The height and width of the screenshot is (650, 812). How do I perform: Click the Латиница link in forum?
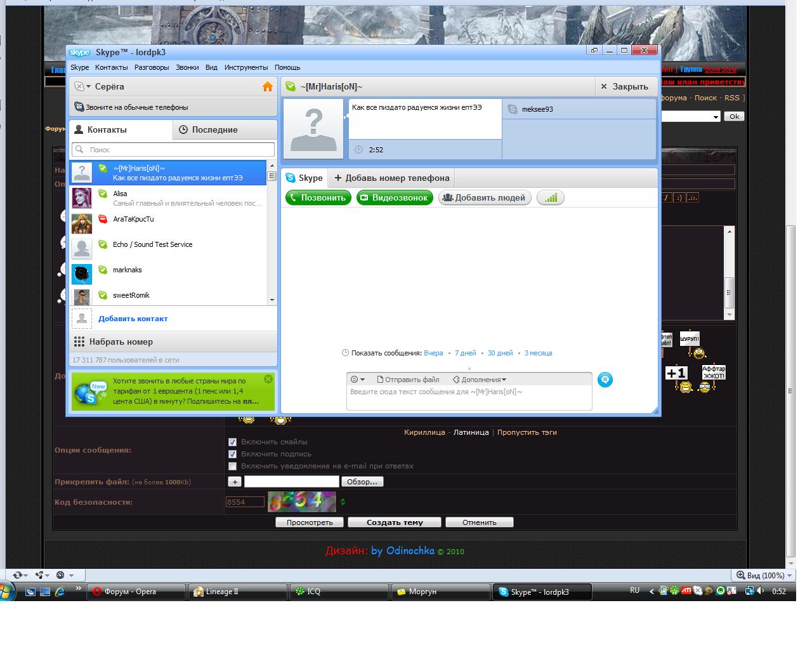pyautogui.click(x=471, y=432)
